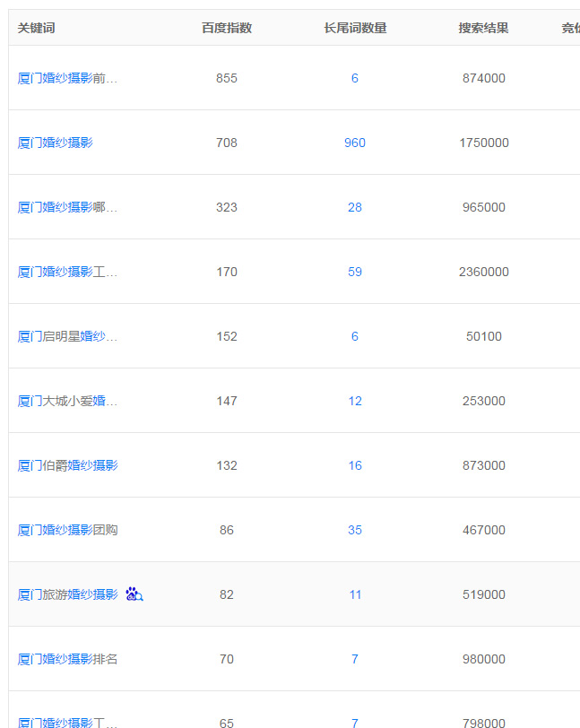Click the 百度指数 column header

point(227,28)
